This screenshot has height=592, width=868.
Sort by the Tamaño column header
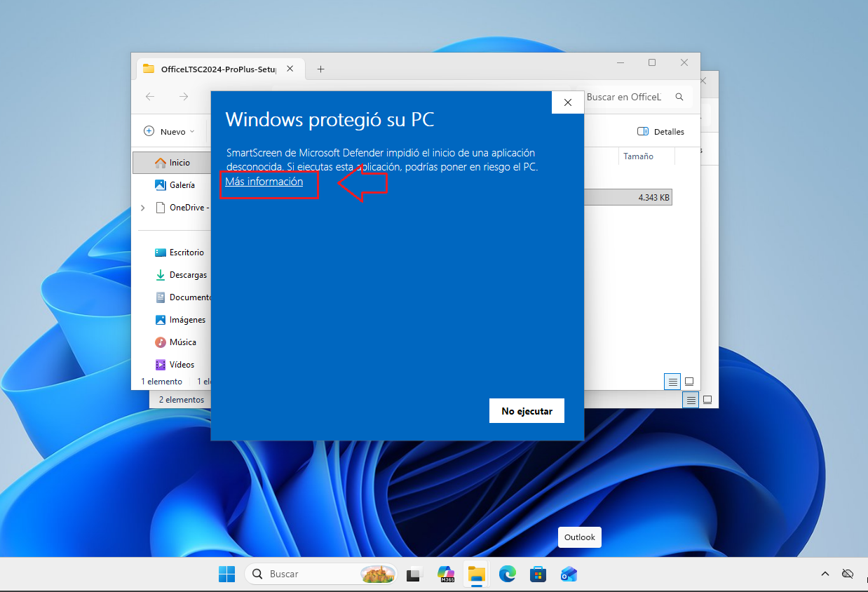pyautogui.click(x=638, y=156)
